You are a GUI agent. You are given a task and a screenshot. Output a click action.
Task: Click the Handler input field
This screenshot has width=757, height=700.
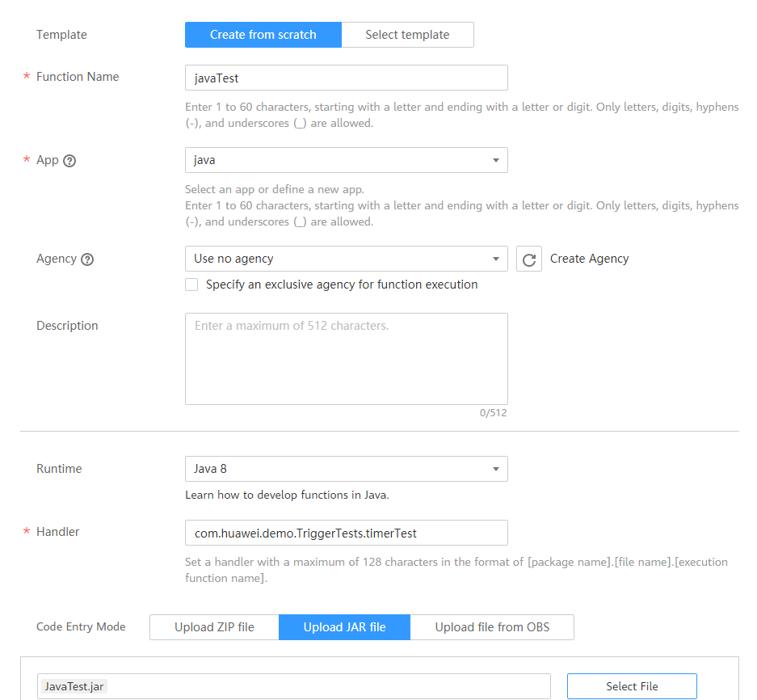[x=346, y=533]
